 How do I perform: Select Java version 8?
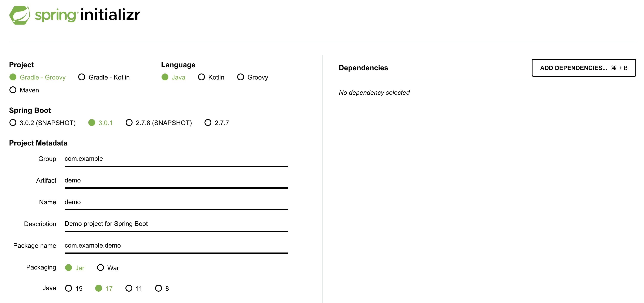[159, 288]
